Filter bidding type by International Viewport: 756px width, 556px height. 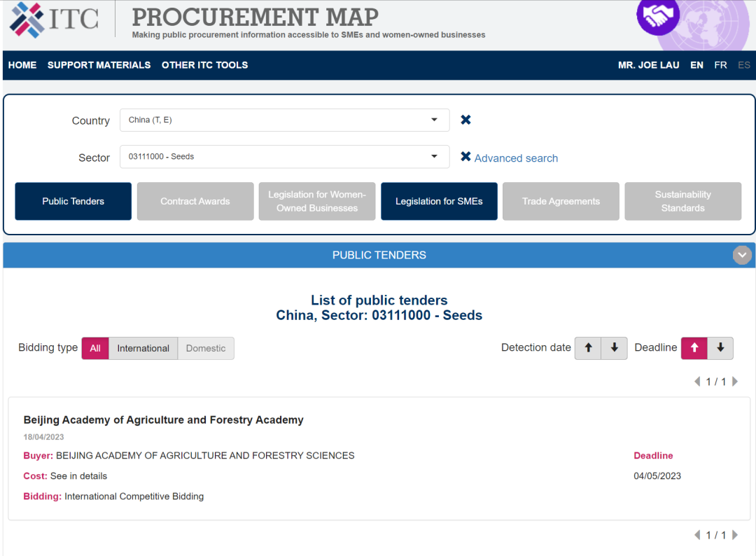143,348
